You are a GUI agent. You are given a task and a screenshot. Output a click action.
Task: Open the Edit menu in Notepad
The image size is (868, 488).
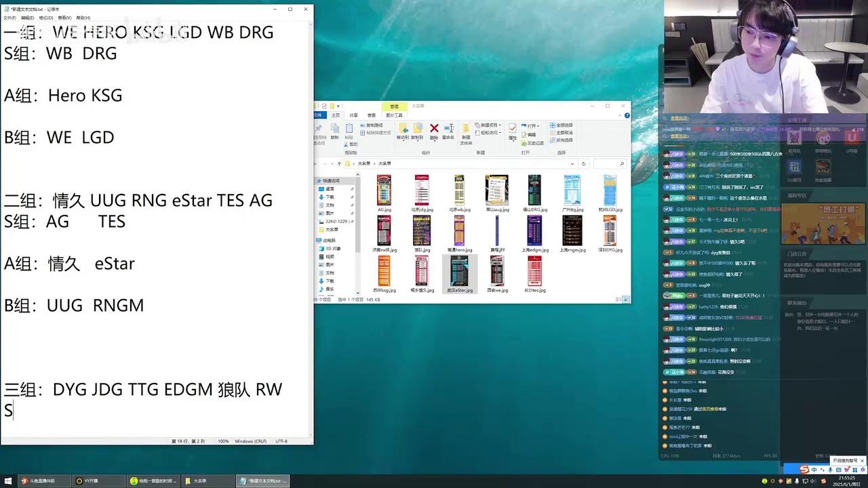coord(28,18)
